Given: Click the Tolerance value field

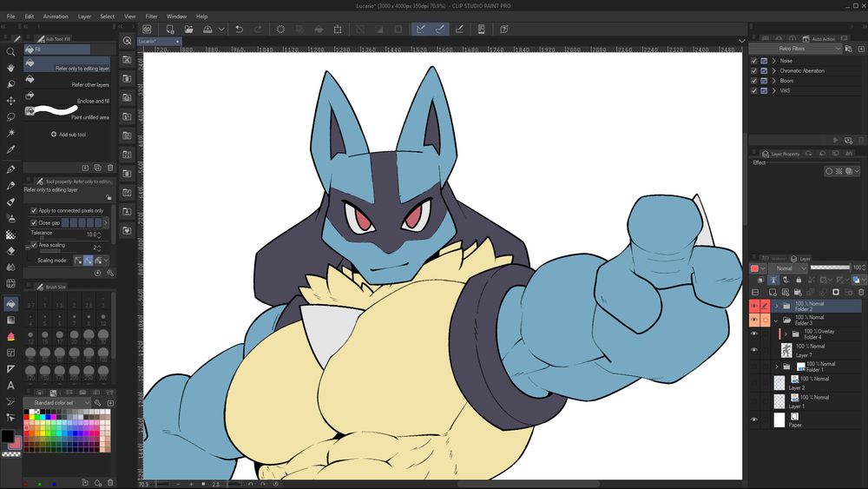Looking at the screenshot, I should pos(92,235).
